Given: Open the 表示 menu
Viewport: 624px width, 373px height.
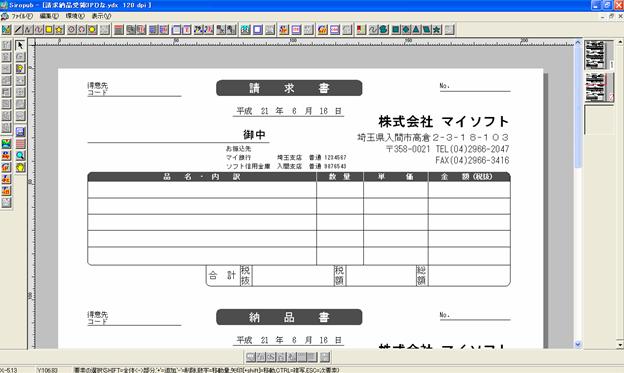Looking at the screenshot, I should pyautogui.click(x=101, y=16).
